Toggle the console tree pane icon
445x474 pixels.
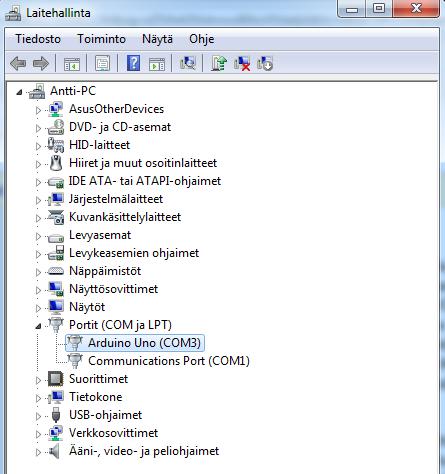[72, 63]
